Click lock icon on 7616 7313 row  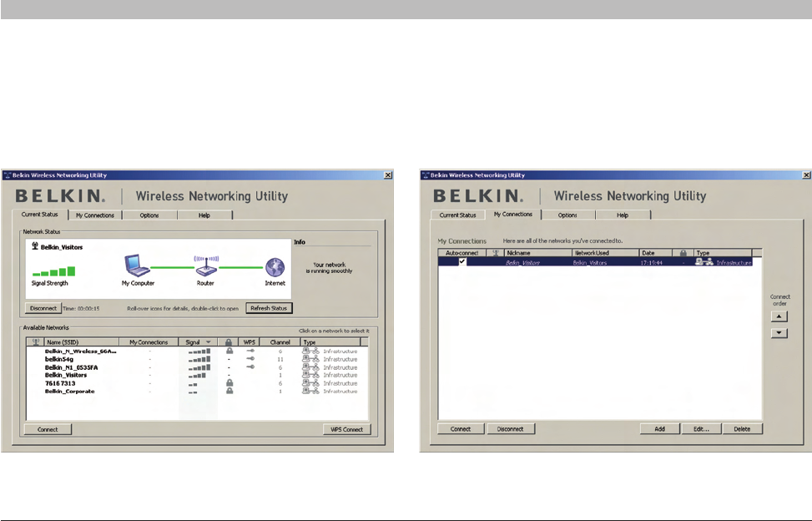229,383
